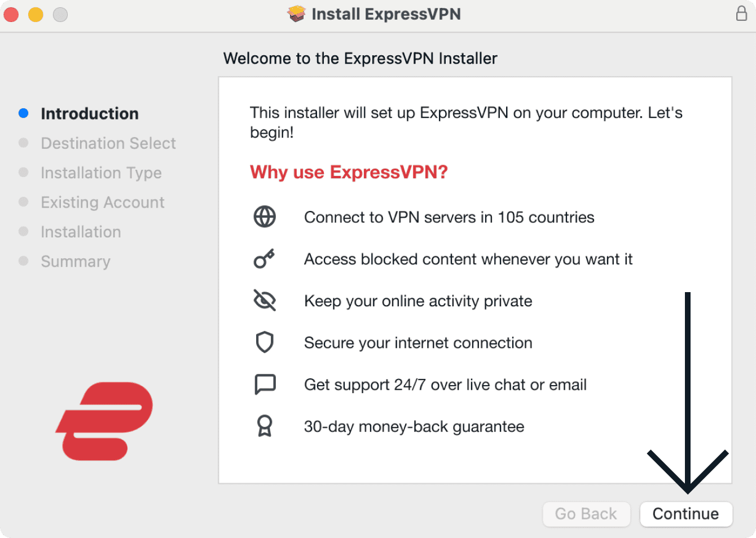The width and height of the screenshot is (756, 538).
Task: Go to the Existing Account step
Action: (x=103, y=202)
